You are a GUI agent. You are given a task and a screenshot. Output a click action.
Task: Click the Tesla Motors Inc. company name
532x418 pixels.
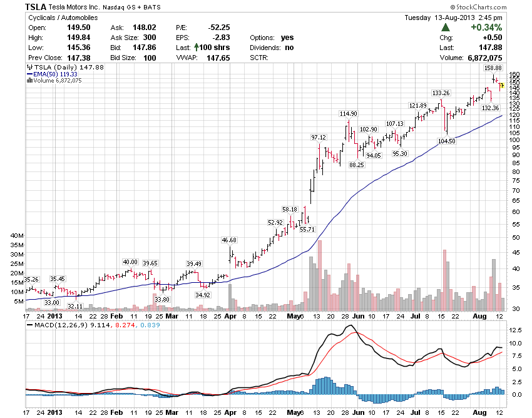click(74, 7)
